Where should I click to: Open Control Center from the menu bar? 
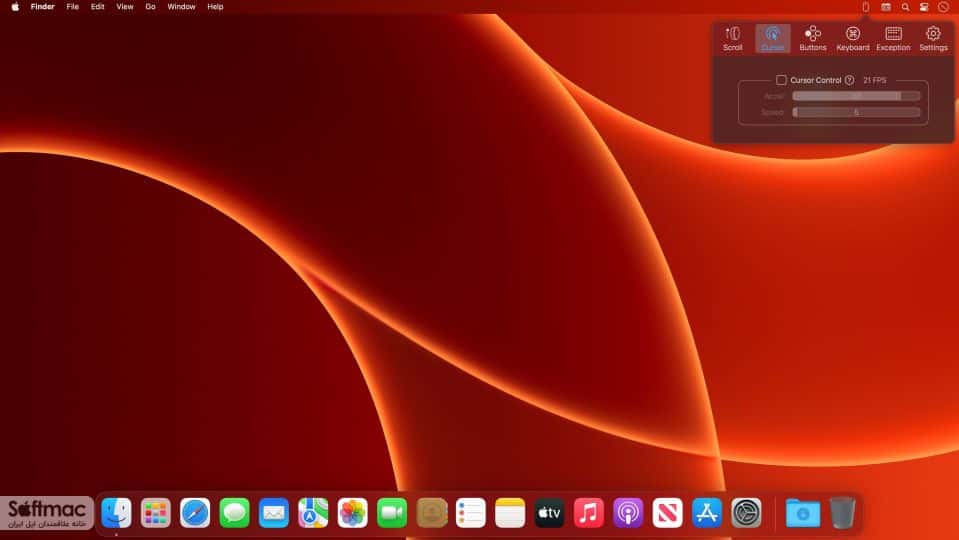924,7
